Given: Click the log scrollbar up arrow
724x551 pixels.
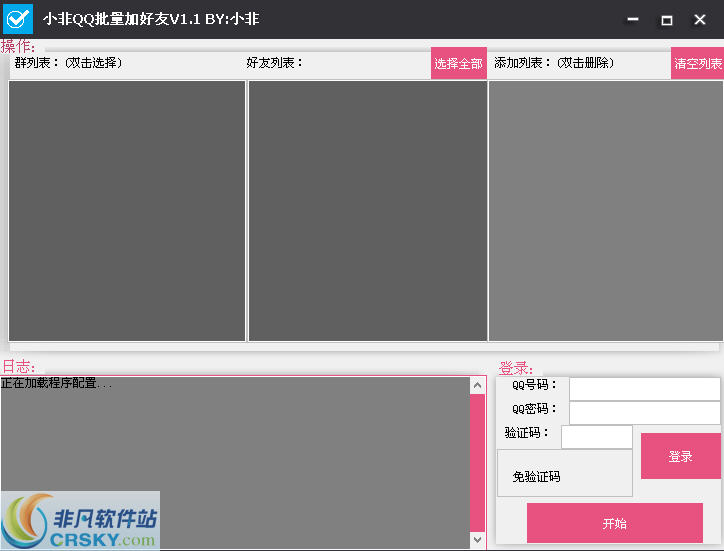Looking at the screenshot, I should [477, 385].
